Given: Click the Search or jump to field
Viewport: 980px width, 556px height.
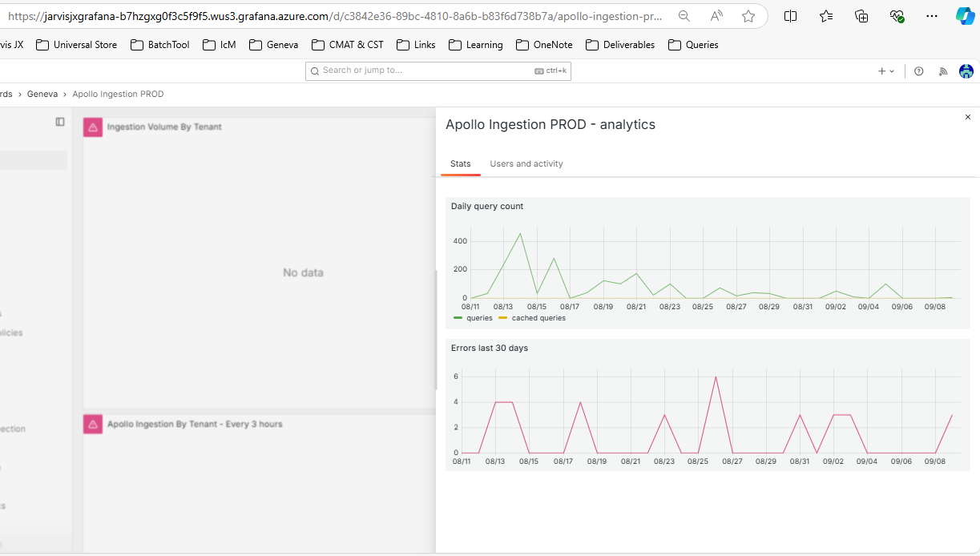Looking at the screenshot, I should pyautogui.click(x=438, y=71).
